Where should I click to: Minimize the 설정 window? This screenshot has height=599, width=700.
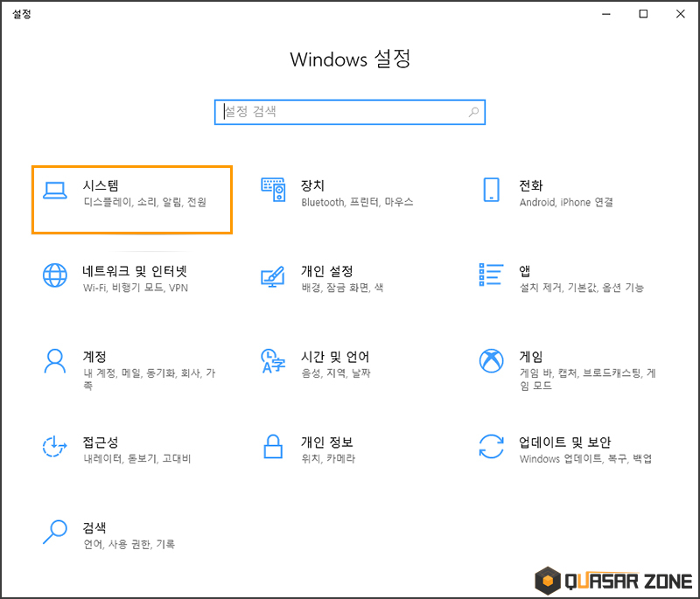pyautogui.click(x=605, y=14)
